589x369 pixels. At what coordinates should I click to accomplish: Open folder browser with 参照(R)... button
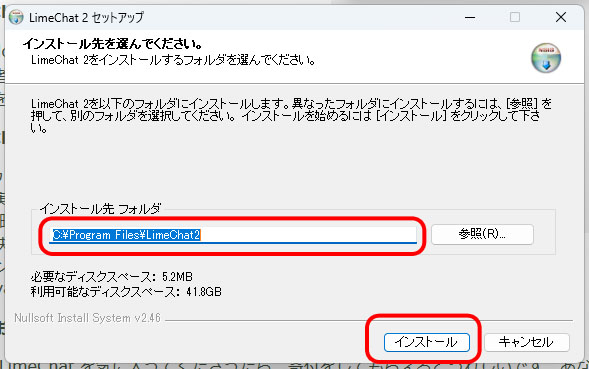click(482, 234)
